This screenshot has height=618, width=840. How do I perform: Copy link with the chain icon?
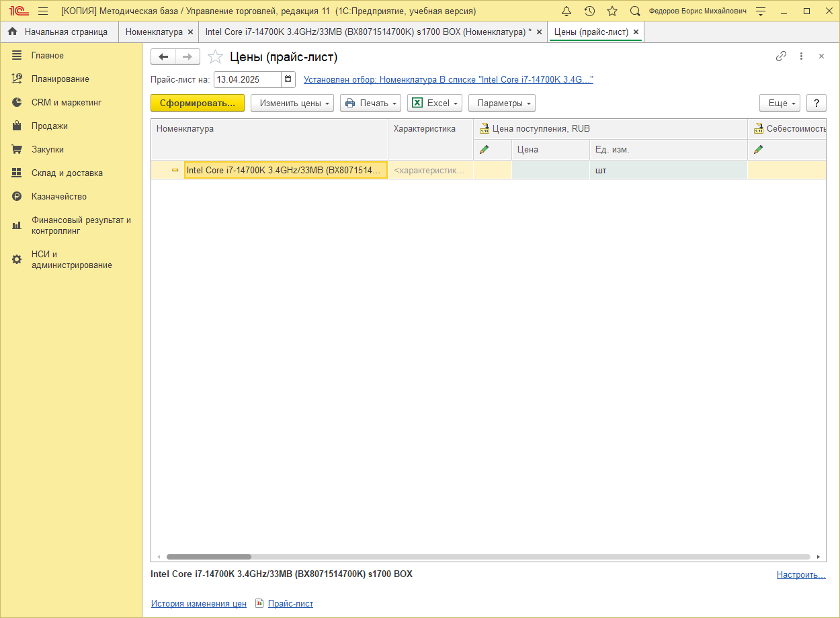[781, 56]
